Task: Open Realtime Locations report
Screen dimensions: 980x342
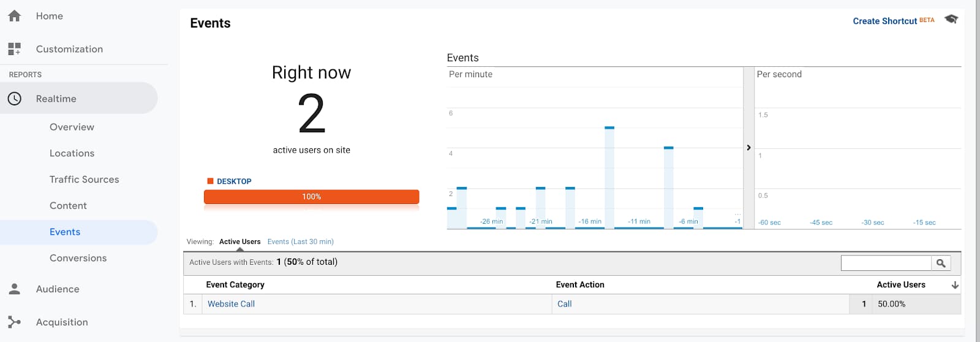Action: [72, 153]
